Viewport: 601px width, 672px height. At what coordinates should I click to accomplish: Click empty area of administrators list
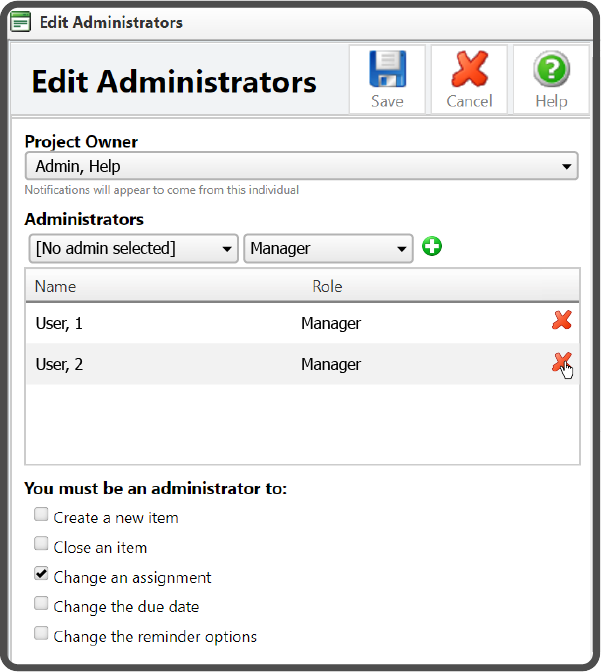(300, 425)
